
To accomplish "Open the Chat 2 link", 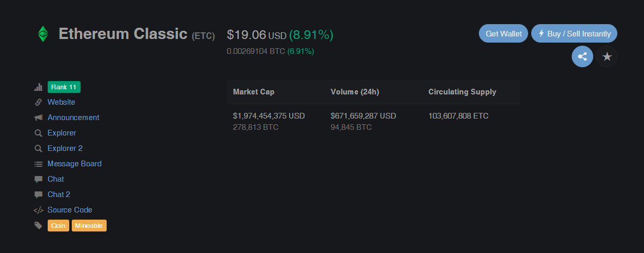I will (58, 194).
